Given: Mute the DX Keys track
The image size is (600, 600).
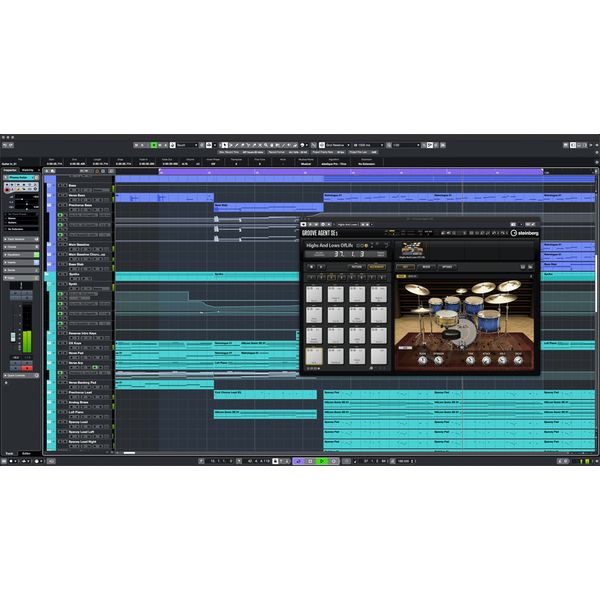Looking at the screenshot, I should coord(60,343).
